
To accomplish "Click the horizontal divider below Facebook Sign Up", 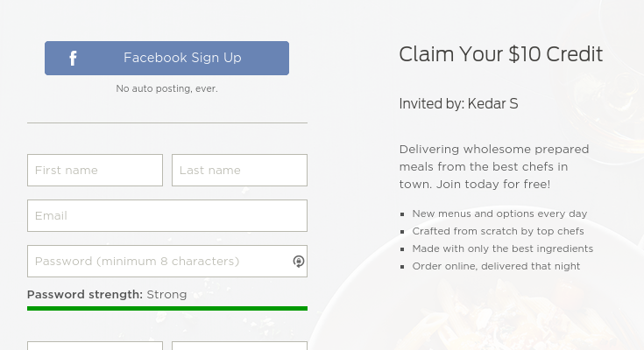I will [166, 123].
